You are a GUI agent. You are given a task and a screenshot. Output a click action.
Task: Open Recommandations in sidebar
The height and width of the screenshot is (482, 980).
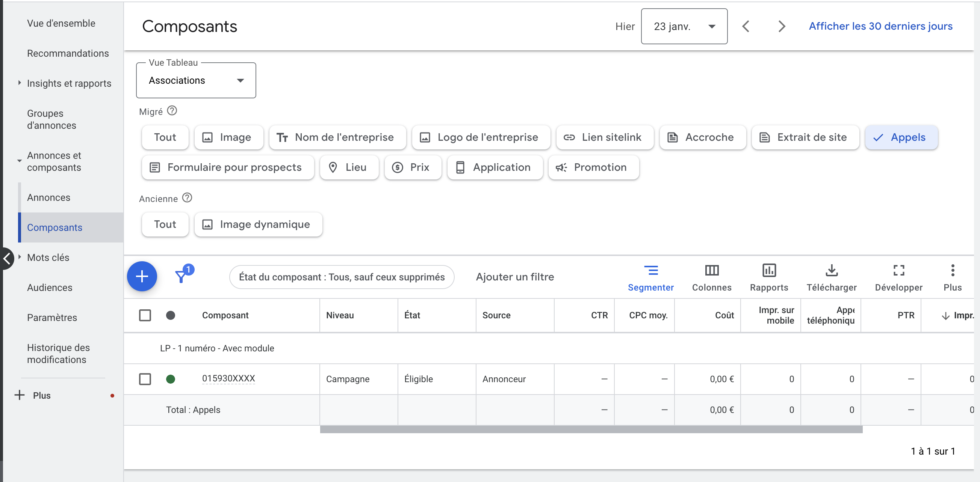coord(68,53)
